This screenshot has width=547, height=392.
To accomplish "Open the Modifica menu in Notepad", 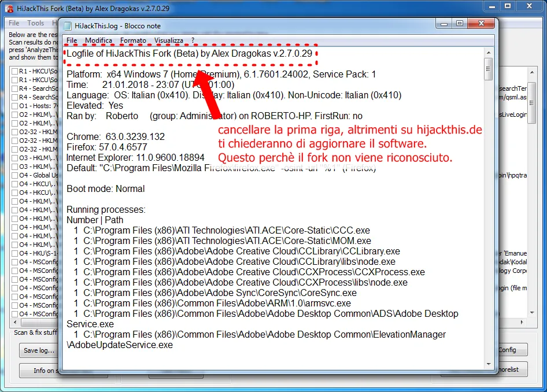I will 98,40.
